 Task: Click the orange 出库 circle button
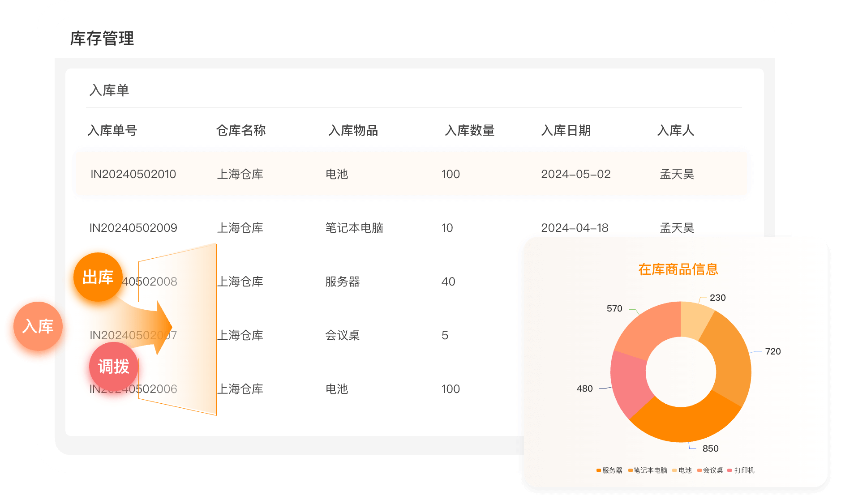click(x=98, y=277)
